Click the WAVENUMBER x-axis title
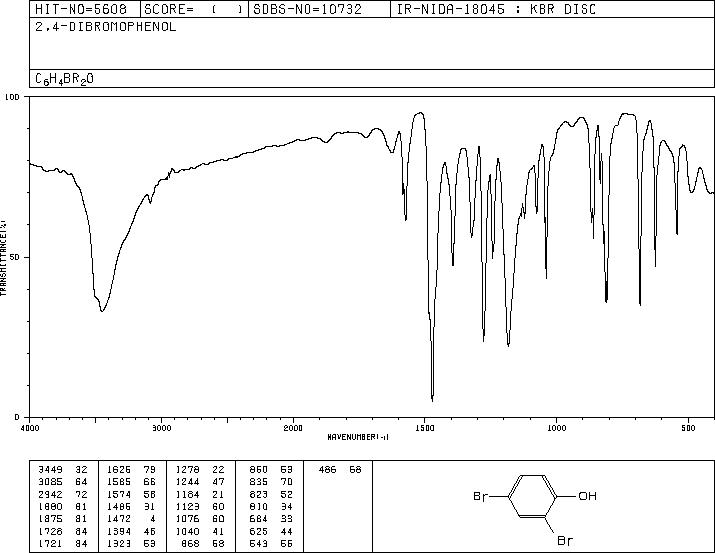 358,437
